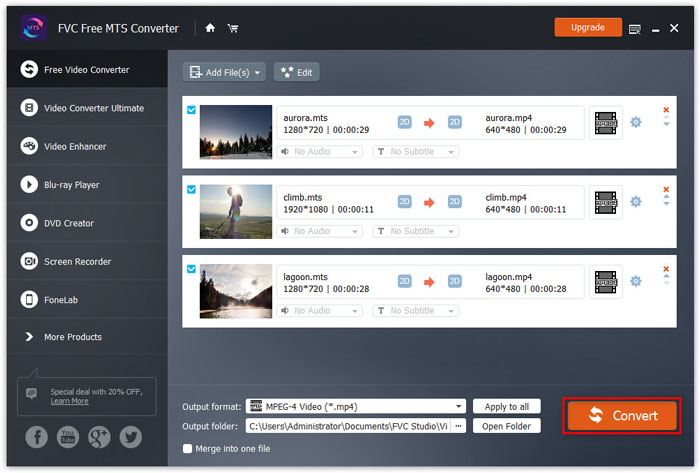Remove aurora.mts with the red X
The width and height of the screenshot is (700, 473).
[x=666, y=110]
